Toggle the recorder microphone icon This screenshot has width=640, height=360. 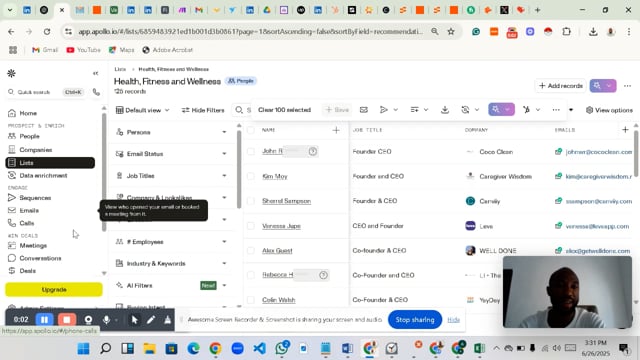click(x=106, y=320)
